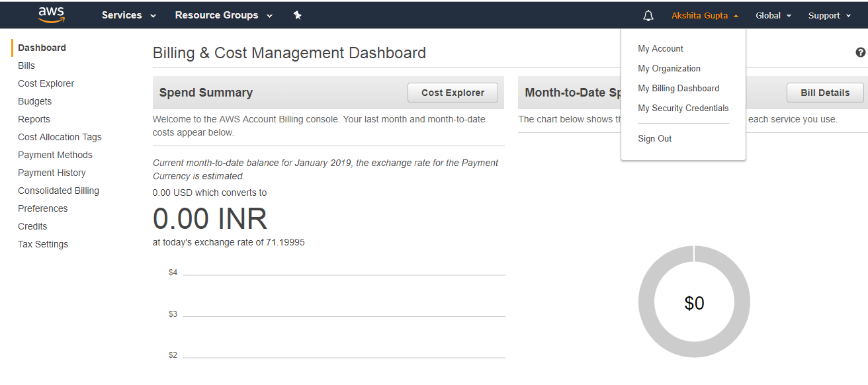The image size is (868, 385).
Task: Click the AWS logo home icon
Action: coord(51,15)
